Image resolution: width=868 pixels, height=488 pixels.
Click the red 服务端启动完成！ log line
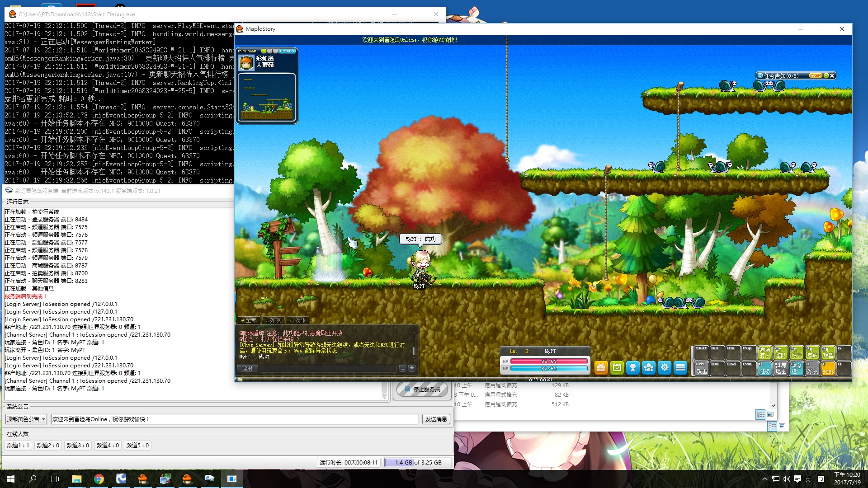tap(25, 296)
